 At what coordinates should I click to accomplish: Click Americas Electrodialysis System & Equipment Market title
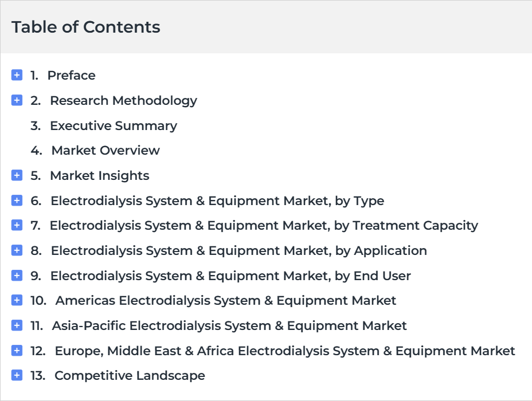(x=226, y=301)
